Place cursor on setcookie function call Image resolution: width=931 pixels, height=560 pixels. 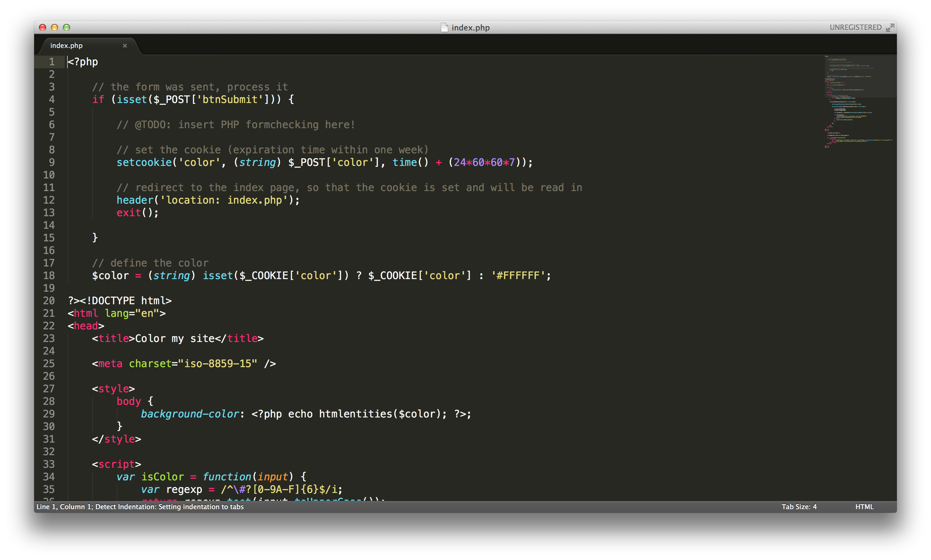coord(144,162)
